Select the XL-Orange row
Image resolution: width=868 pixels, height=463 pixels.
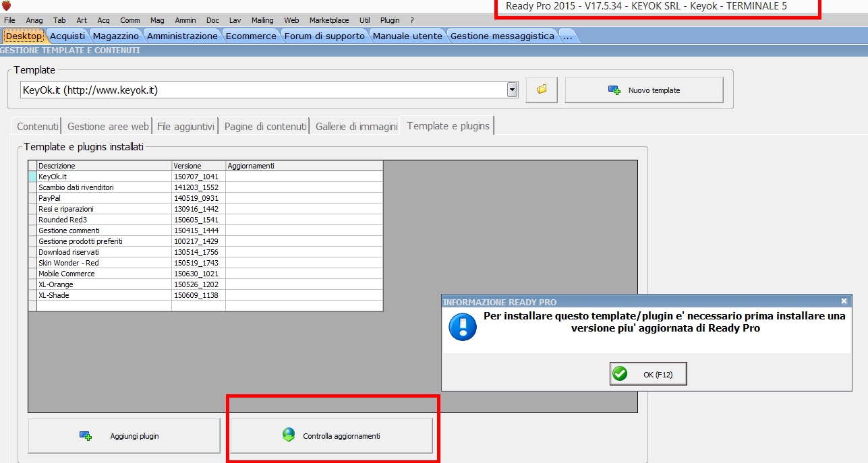coord(206,284)
